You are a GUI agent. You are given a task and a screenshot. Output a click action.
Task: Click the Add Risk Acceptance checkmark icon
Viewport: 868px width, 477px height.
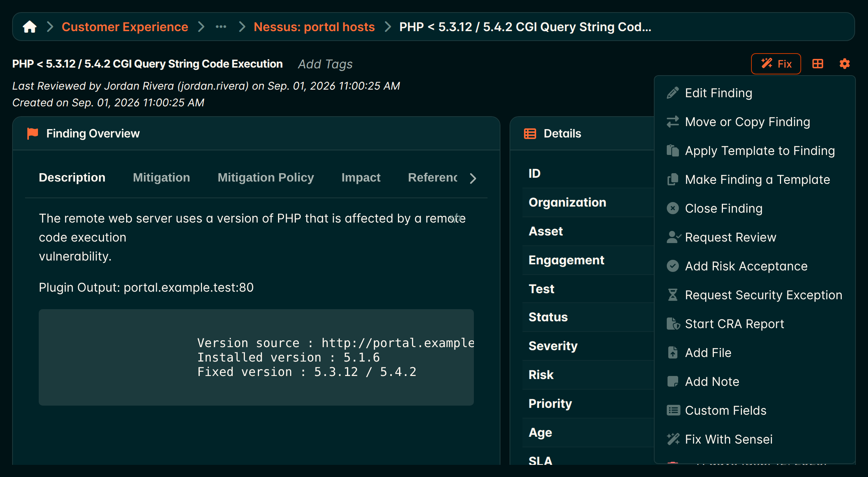(x=673, y=266)
